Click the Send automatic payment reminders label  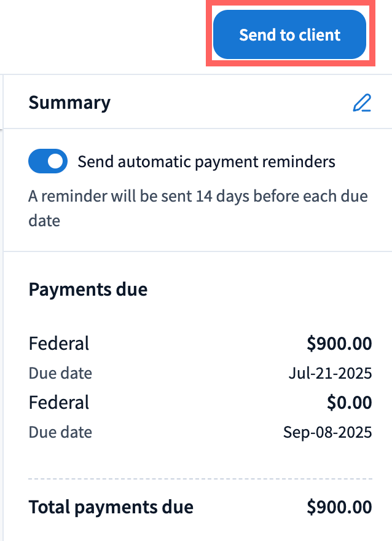tap(206, 162)
